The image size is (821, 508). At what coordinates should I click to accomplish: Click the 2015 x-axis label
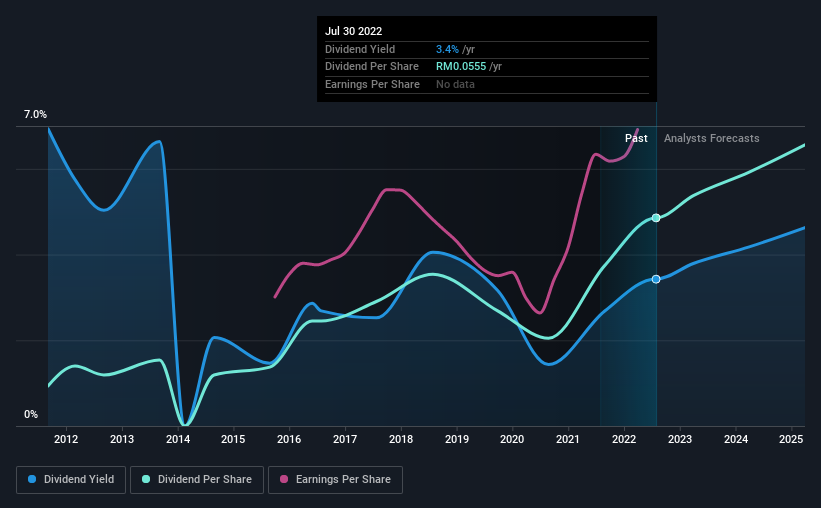tap(233, 439)
